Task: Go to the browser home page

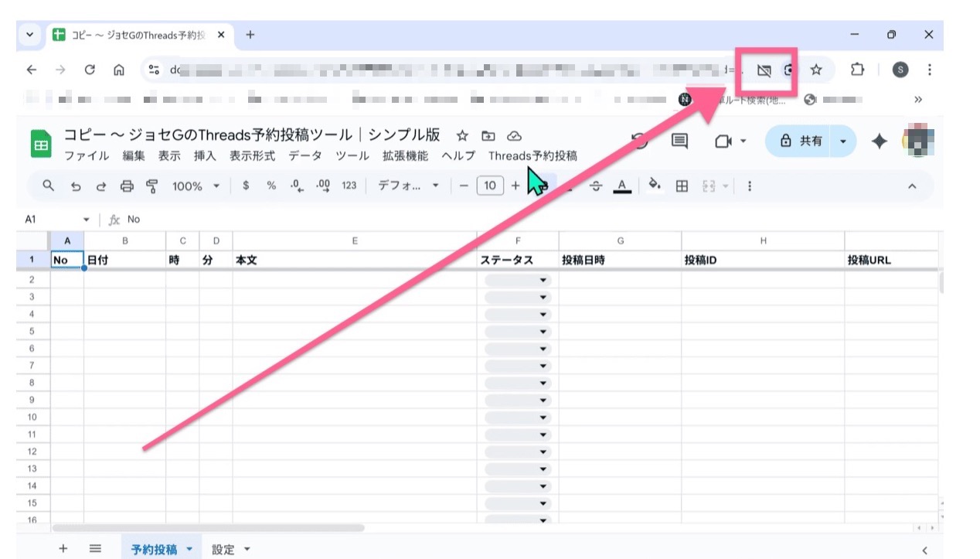Action: pyautogui.click(x=119, y=70)
